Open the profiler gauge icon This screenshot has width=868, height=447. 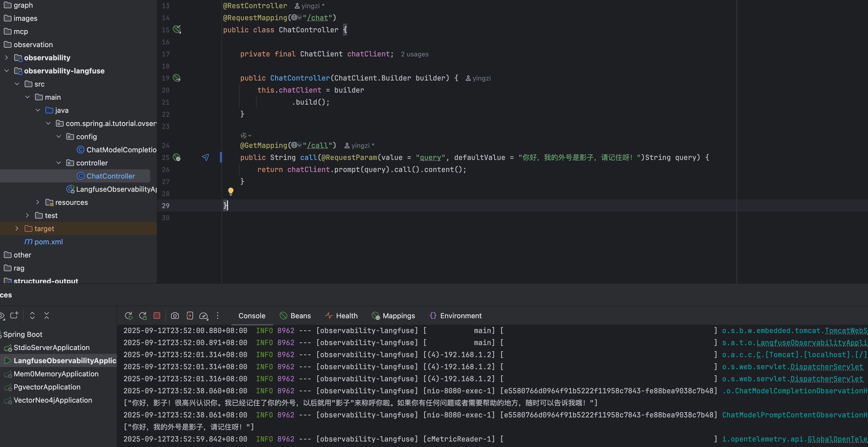203,316
